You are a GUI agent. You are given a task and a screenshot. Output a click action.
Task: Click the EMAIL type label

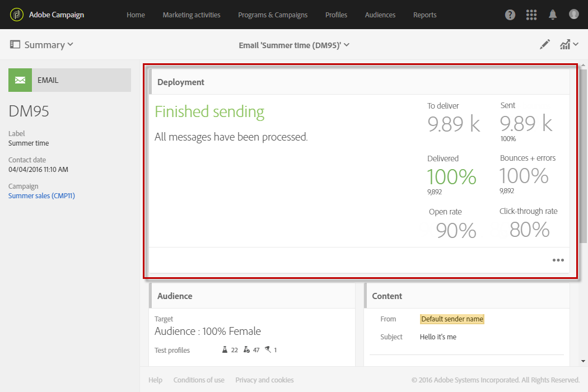point(48,80)
